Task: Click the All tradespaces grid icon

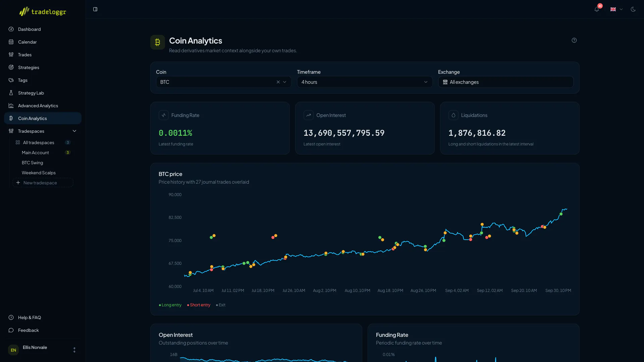Action: click(18, 142)
